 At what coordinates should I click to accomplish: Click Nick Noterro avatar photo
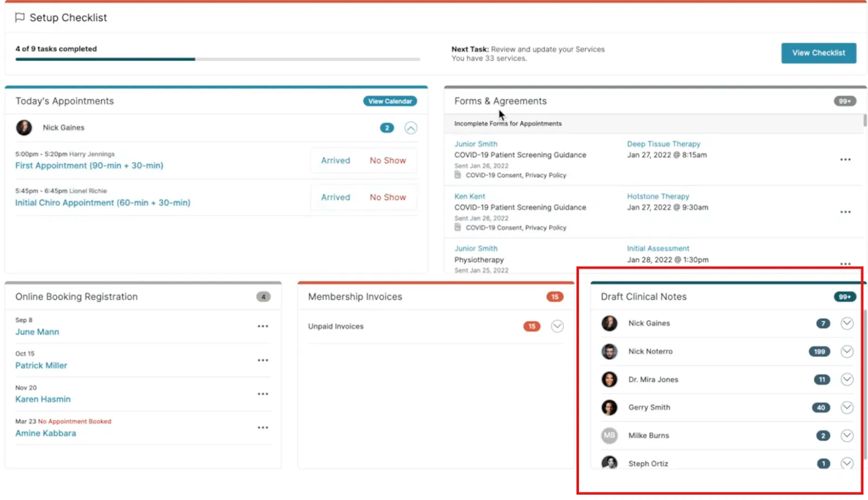pos(609,351)
